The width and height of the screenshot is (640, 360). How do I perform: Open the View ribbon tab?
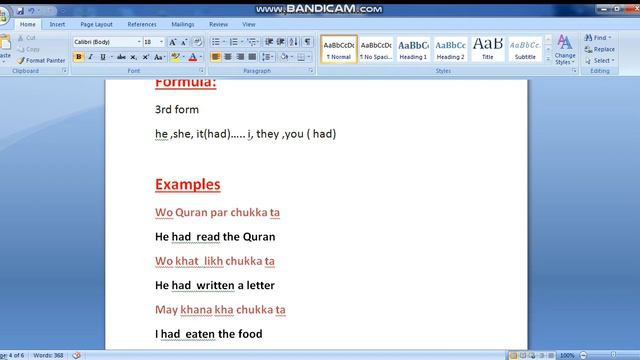(x=249, y=24)
